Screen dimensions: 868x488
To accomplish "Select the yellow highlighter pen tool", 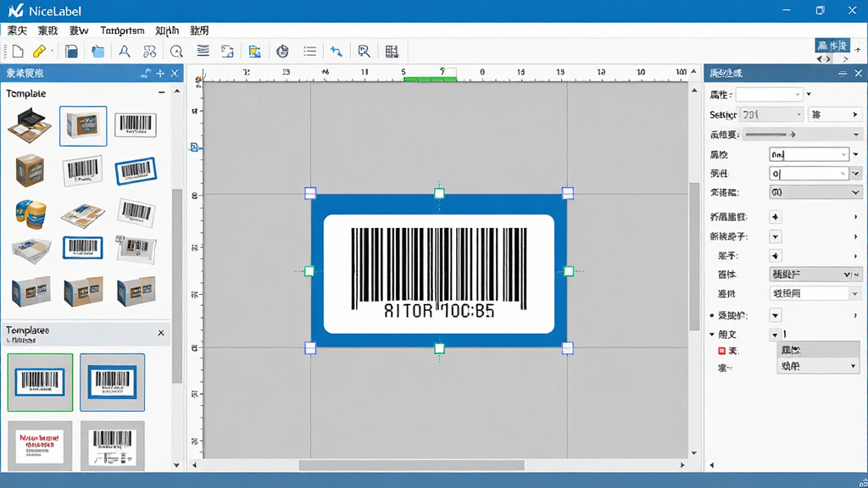I will tap(39, 52).
